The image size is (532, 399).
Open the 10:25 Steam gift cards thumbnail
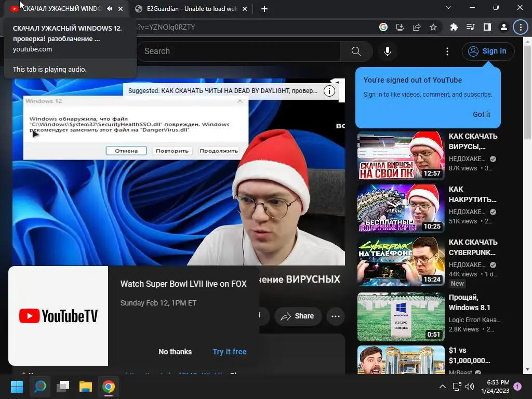(401, 209)
